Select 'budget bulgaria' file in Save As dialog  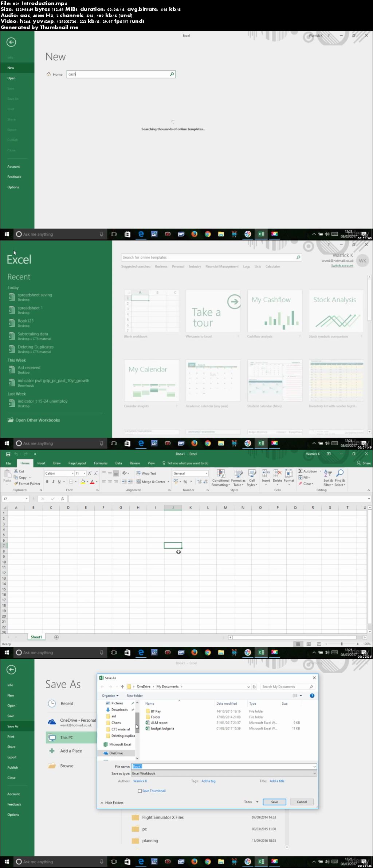click(x=160, y=728)
